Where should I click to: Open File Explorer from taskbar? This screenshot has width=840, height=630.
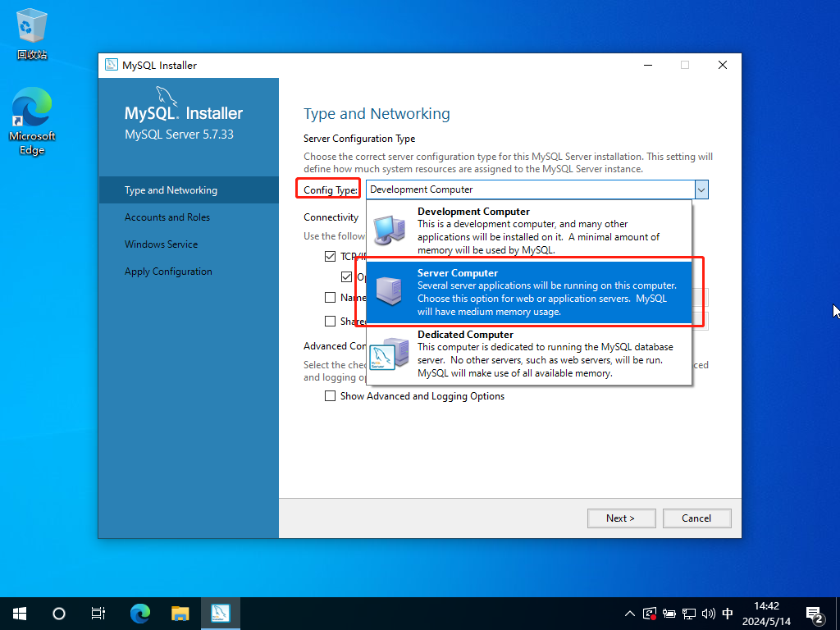[180, 613]
